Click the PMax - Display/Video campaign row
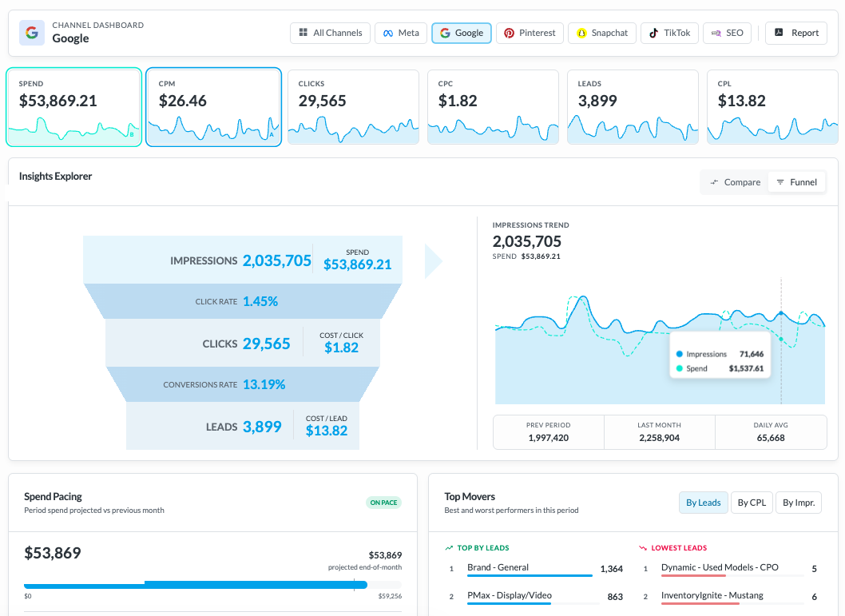The width and height of the screenshot is (845, 616). pyautogui.click(x=536, y=597)
